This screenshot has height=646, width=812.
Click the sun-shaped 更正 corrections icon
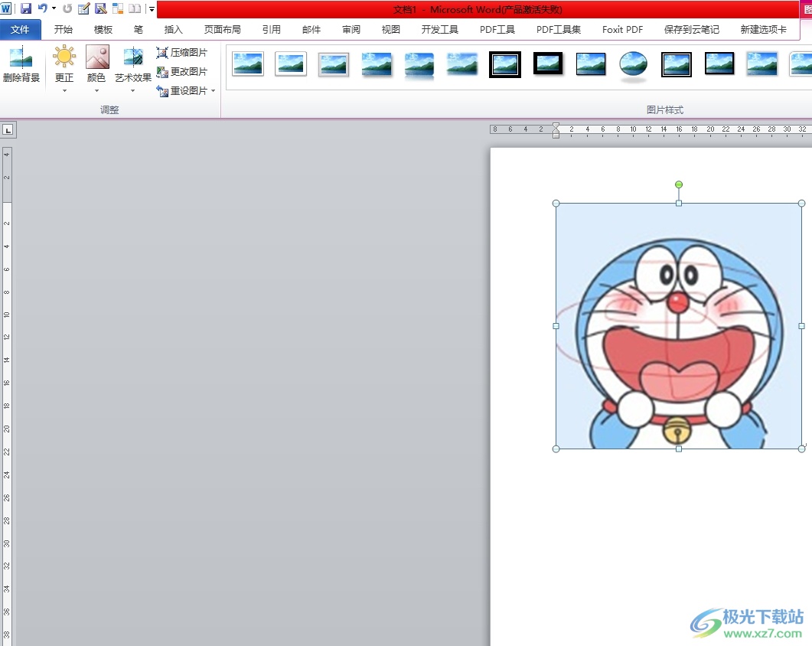[64, 57]
